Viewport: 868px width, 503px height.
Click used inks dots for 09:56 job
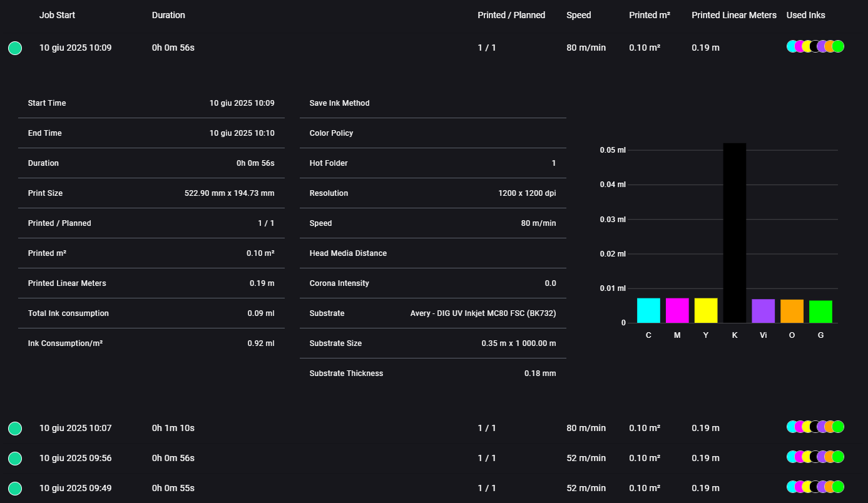[x=815, y=457]
